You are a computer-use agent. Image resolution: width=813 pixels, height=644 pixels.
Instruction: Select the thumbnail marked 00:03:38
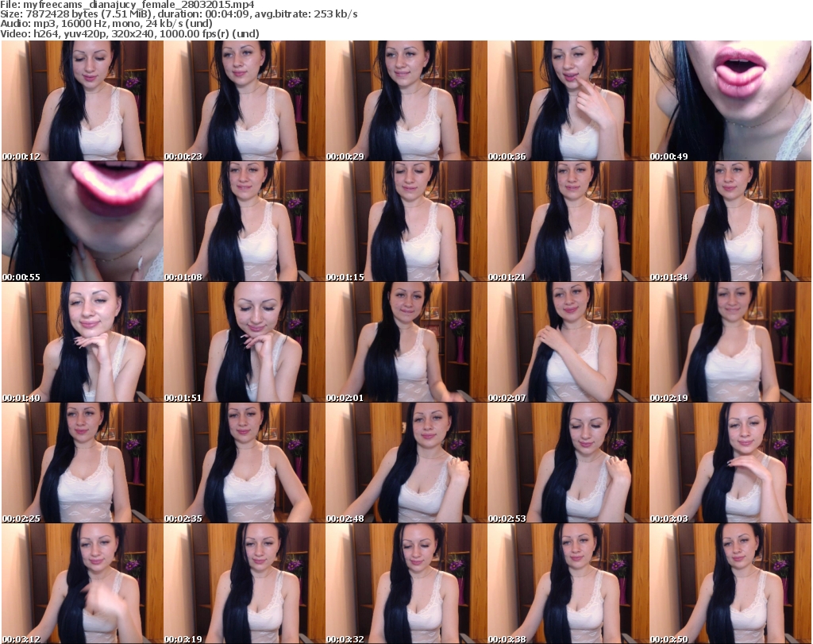(x=568, y=584)
